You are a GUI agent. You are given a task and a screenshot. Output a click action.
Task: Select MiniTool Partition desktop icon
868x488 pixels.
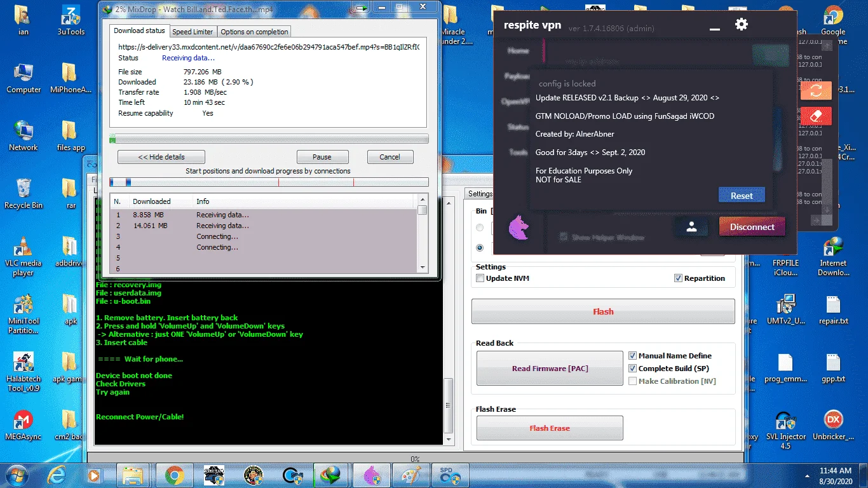[x=24, y=314]
